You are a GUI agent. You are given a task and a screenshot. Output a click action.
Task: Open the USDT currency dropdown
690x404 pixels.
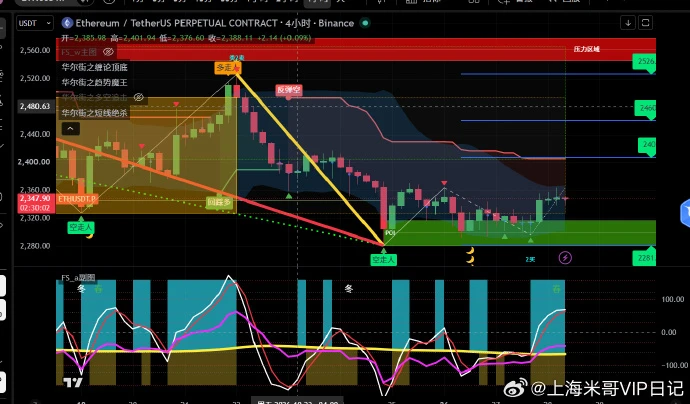click(x=35, y=23)
